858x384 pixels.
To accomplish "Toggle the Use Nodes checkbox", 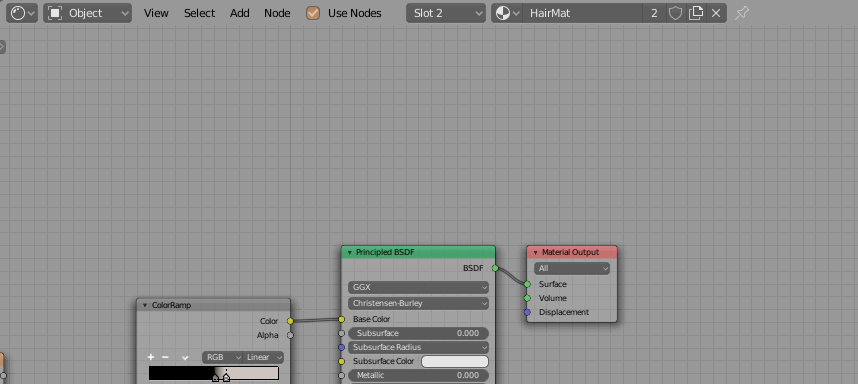I will [312, 13].
